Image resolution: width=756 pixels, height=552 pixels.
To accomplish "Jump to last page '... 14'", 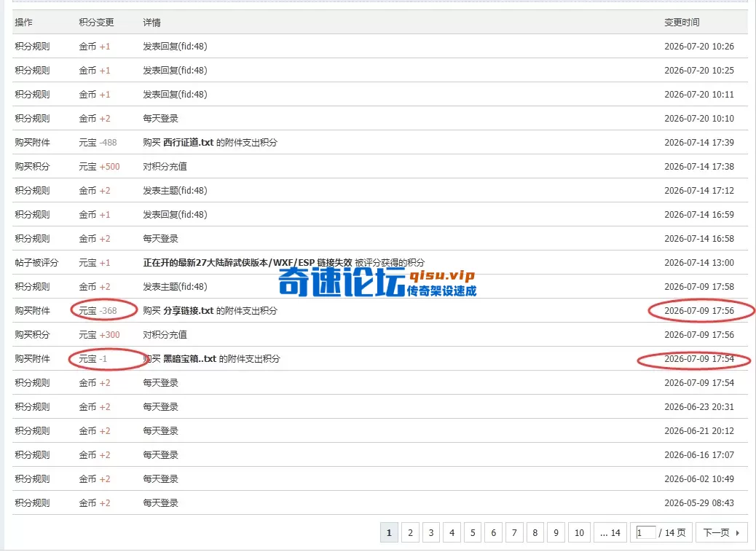I will (610, 533).
